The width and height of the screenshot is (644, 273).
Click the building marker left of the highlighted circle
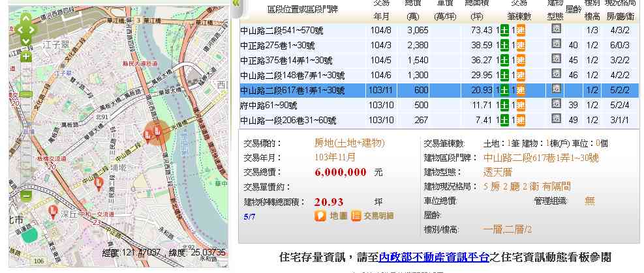pos(147,134)
